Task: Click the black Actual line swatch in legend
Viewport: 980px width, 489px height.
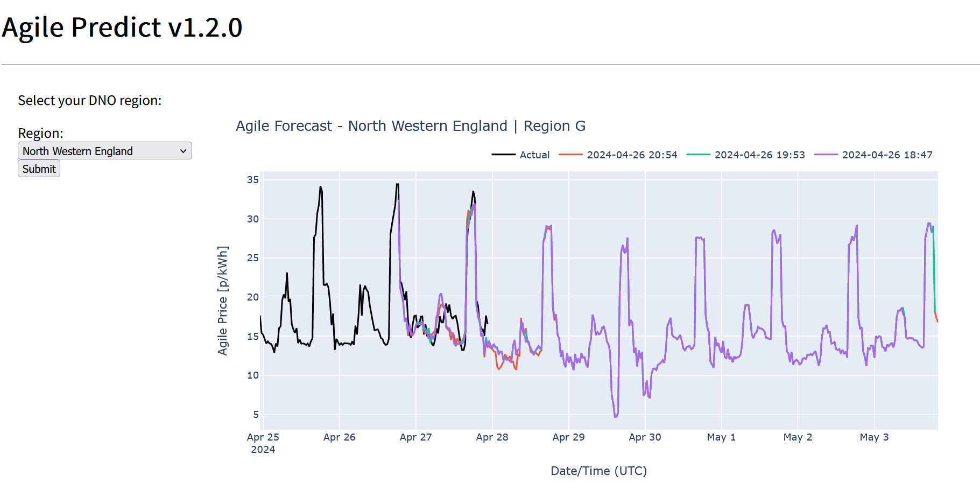Action: point(503,155)
